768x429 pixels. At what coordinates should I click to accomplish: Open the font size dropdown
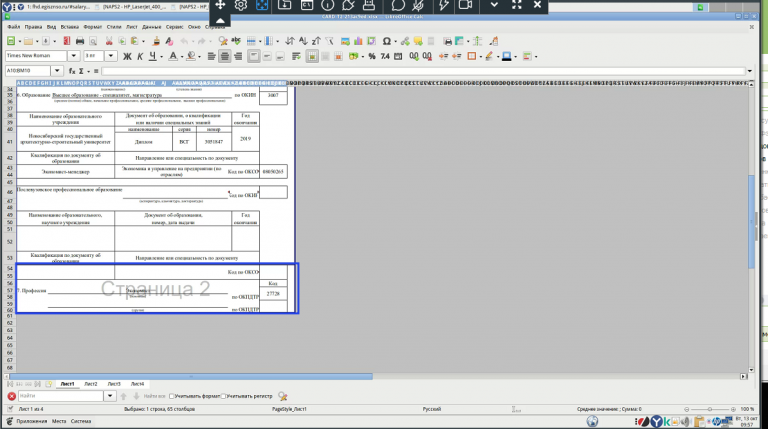(x=111, y=56)
